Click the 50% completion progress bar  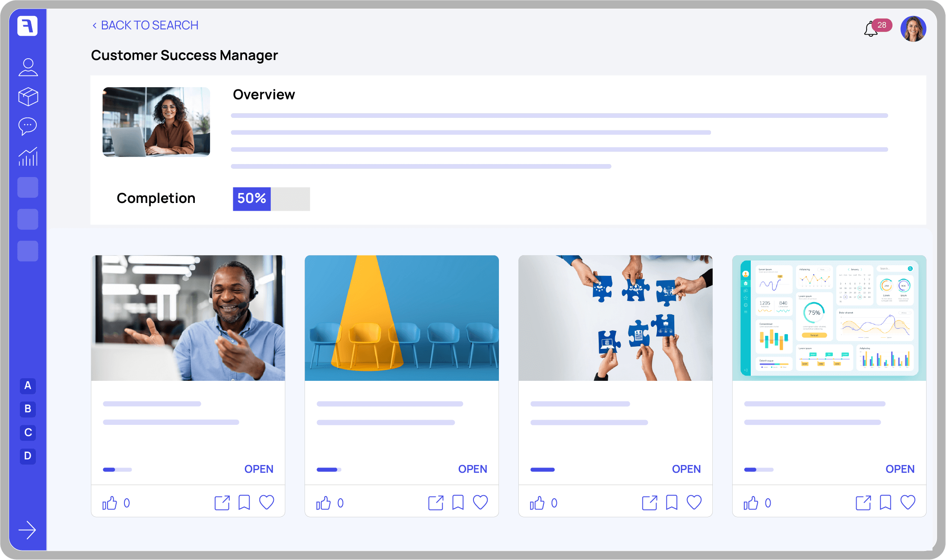tap(271, 199)
